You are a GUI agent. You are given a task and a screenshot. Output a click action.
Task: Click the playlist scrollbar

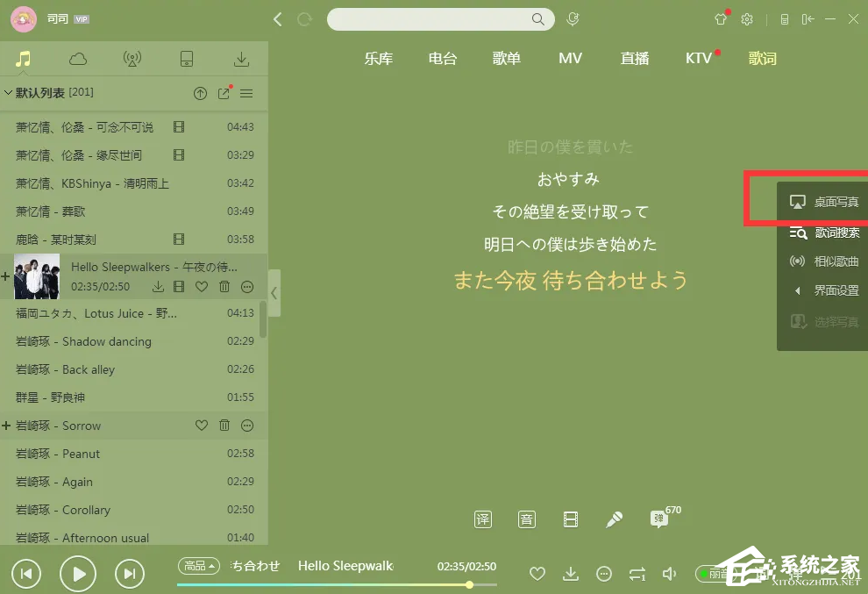(x=263, y=319)
